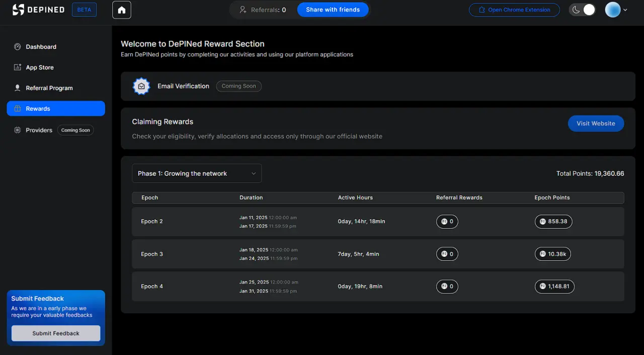Click the Duration column header
Screen dimensions: 644x355
pos(251,197)
